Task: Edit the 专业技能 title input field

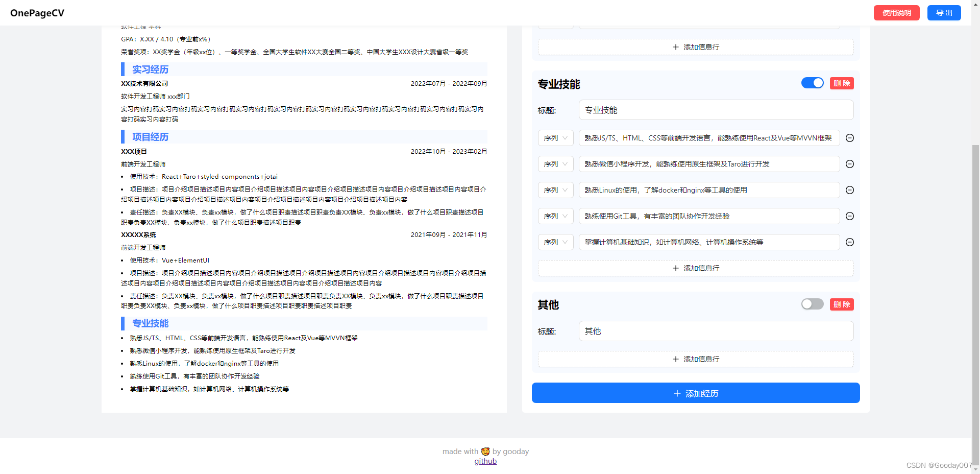Action: point(716,110)
